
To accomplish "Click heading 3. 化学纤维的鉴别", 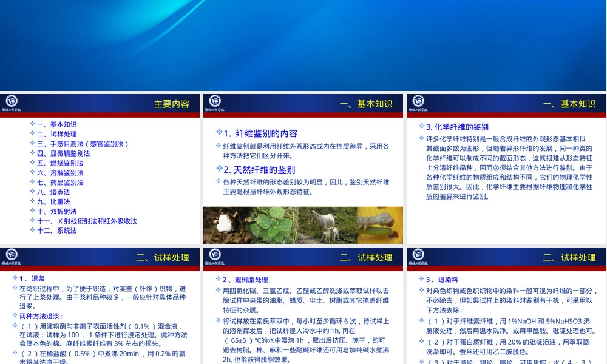I will (x=457, y=127).
